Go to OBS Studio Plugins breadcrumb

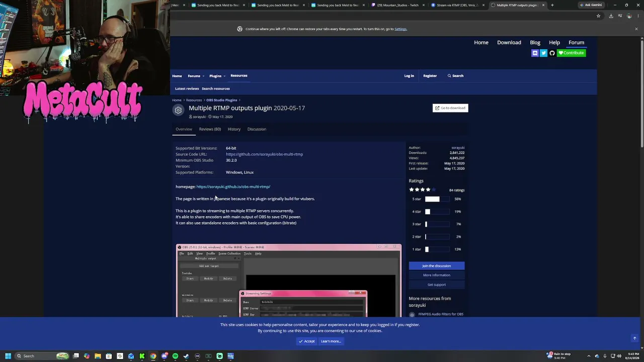[x=221, y=100]
